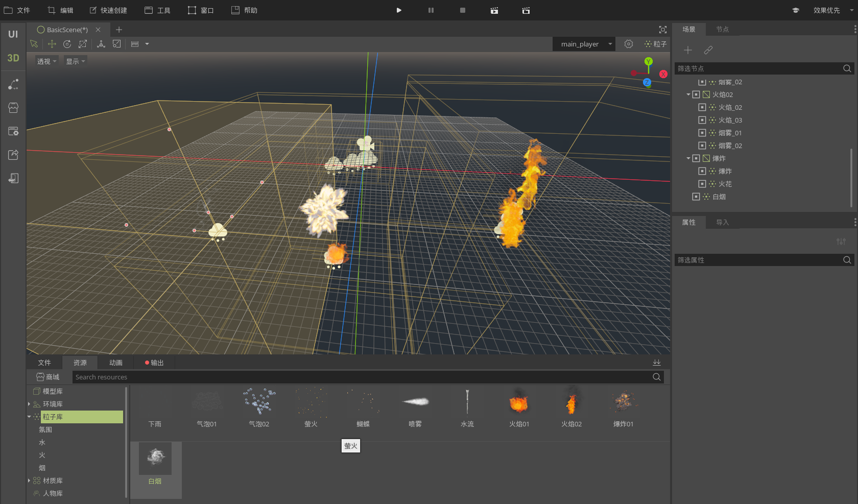Click the pivot axis tool icon
The image size is (858, 504).
tap(101, 44)
